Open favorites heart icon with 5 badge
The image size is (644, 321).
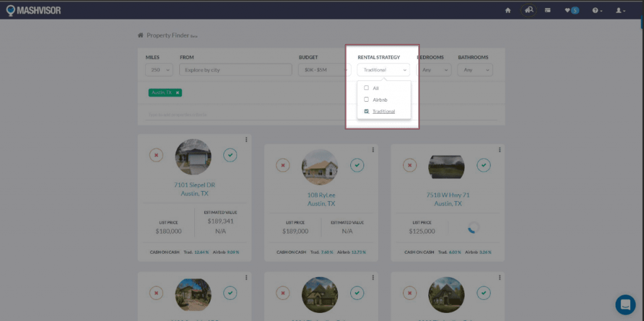point(571,10)
